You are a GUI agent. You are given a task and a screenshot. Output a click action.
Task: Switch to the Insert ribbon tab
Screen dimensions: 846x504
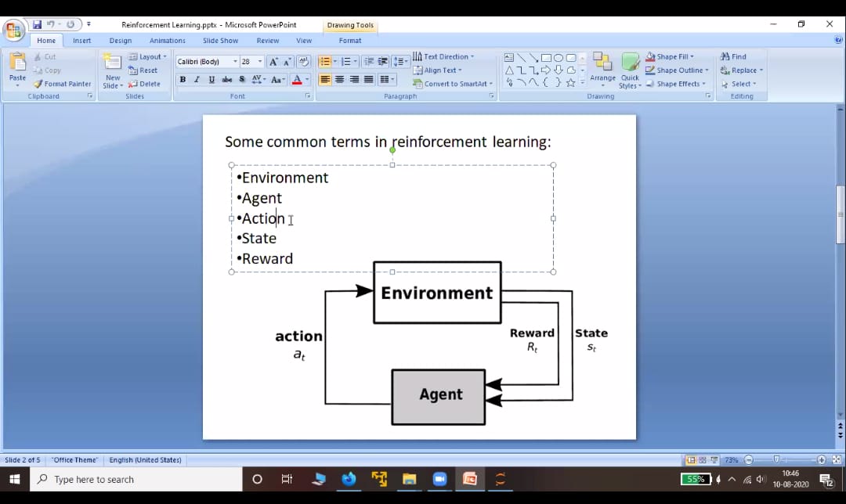[81, 41]
